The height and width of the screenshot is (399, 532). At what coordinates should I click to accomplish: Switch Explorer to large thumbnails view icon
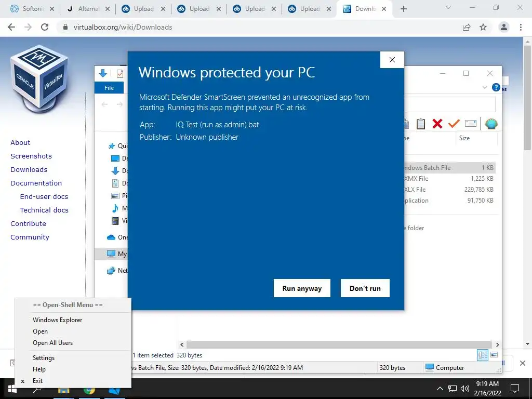pos(494,355)
